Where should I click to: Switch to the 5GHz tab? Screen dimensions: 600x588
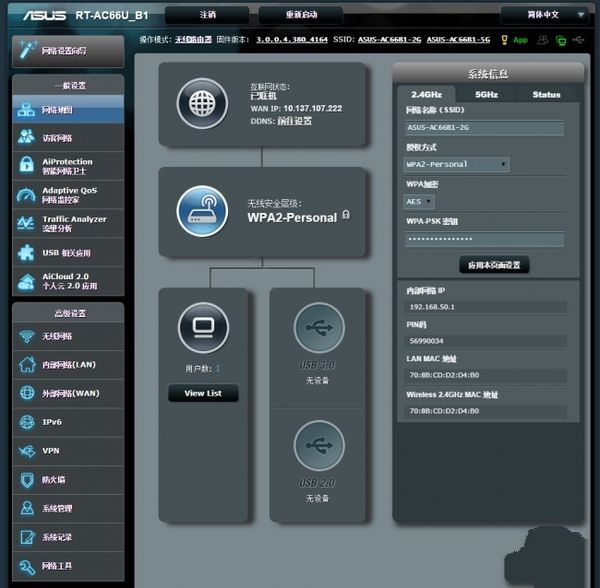pyautogui.click(x=486, y=94)
